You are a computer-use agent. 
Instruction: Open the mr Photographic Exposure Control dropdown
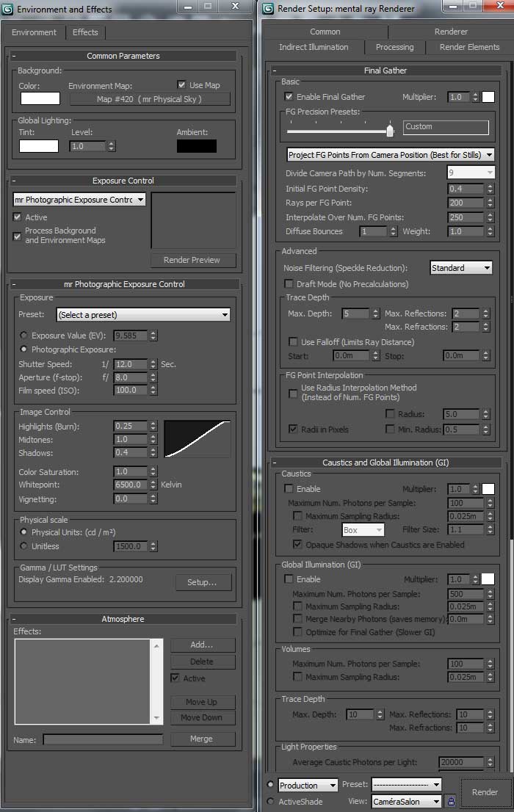79,200
